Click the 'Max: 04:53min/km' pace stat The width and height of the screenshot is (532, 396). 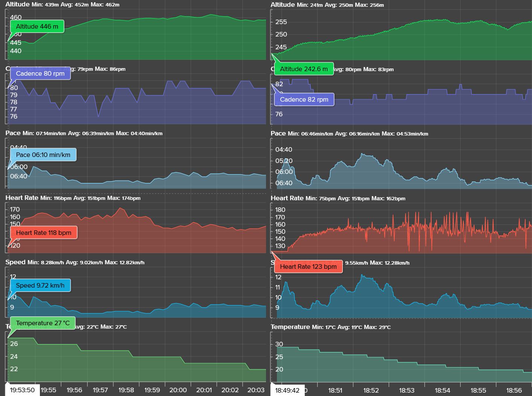coord(405,134)
